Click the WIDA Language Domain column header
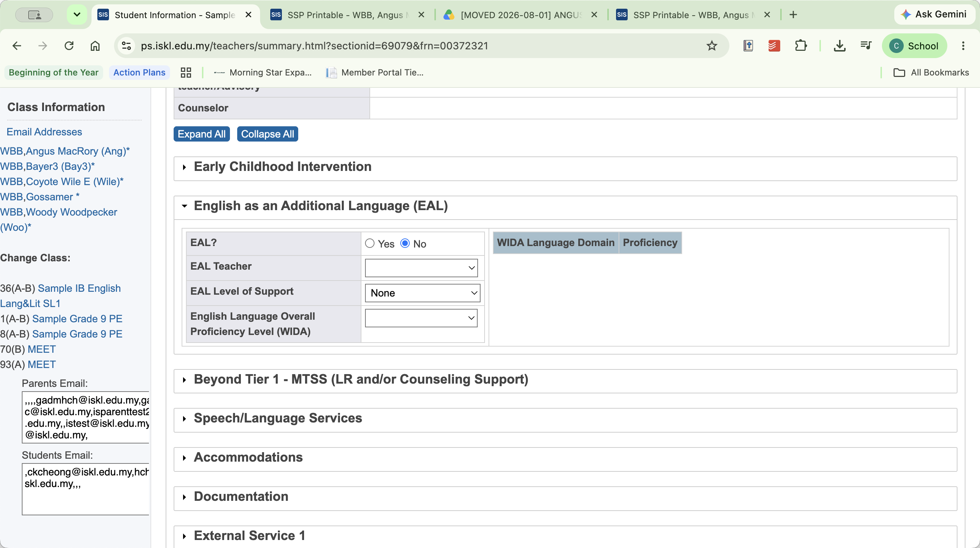The image size is (980, 548). (x=555, y=243)
